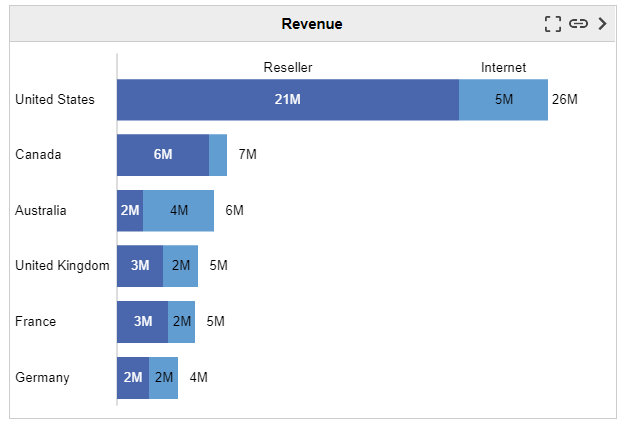Expand the Revenue chart to fullscreen
Image resolution: width=625 pixels, height=425 pixels.
(x=552, y=24)
